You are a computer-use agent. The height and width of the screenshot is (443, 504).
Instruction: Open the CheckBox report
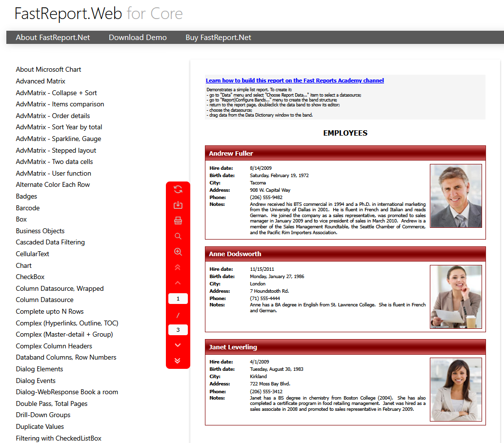[x=30, y=277]
